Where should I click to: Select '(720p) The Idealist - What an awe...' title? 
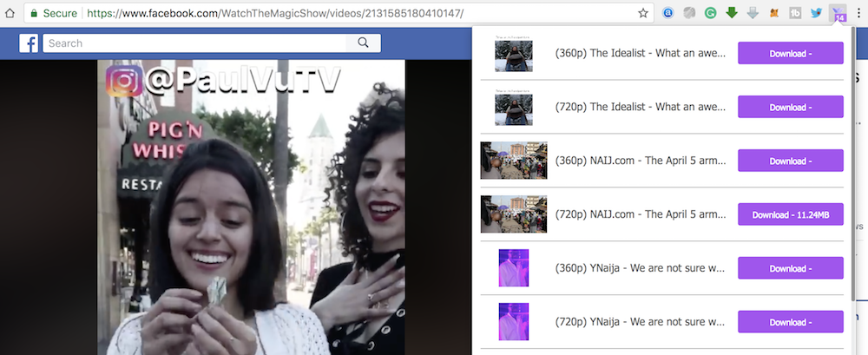(x=641, y=108)
